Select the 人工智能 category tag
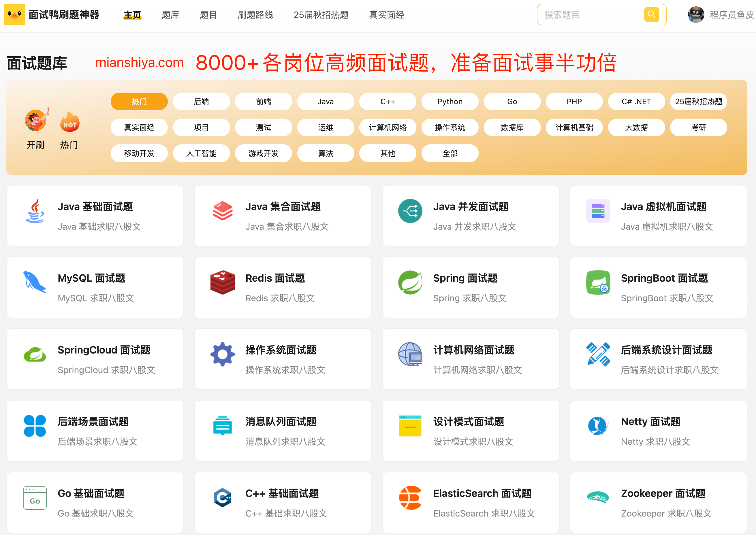 (201, 153)
